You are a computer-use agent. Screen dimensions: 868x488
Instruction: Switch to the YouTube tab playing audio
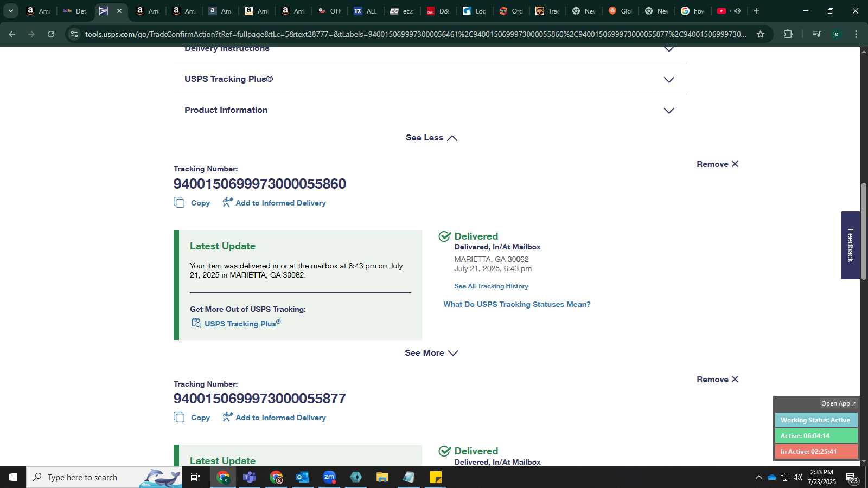[x=729, y=11]
